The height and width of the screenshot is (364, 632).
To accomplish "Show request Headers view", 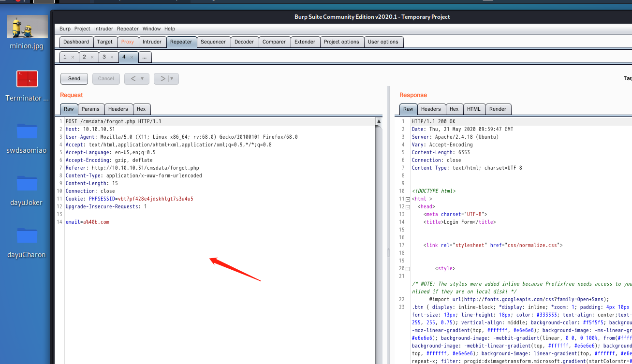I will 118,109.
